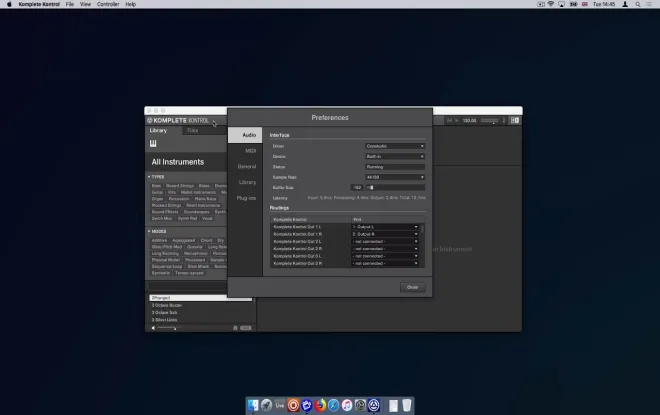Open the document stack in the dock
Screen dimensions: 660x415
coord(393,405)
